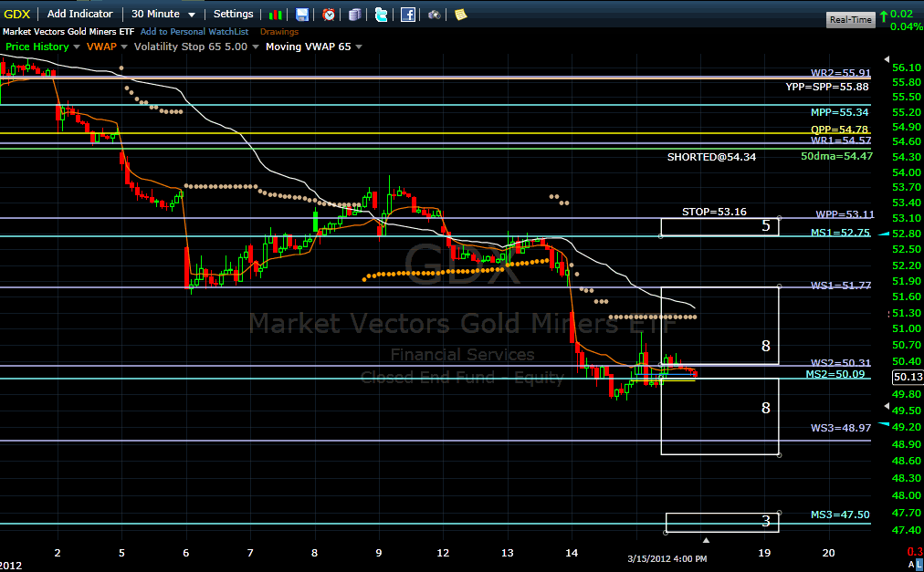
Task: Open the chart style bars icon
Action: coord(275,15)
